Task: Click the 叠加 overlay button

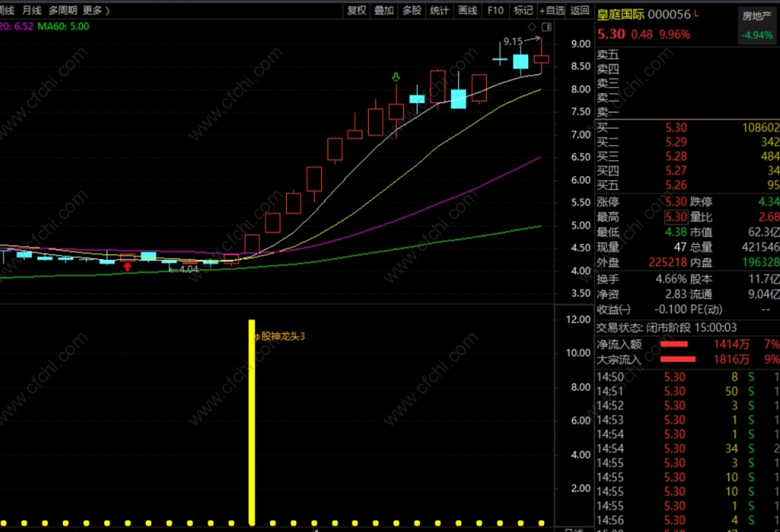Action: [384, 10]
